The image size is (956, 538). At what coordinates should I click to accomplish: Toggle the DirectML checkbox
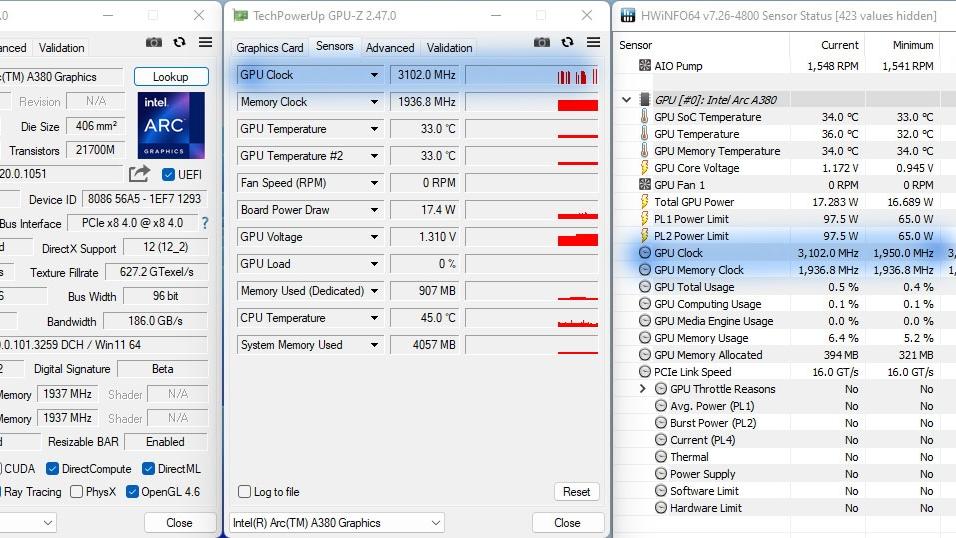[x=148, y=468]
